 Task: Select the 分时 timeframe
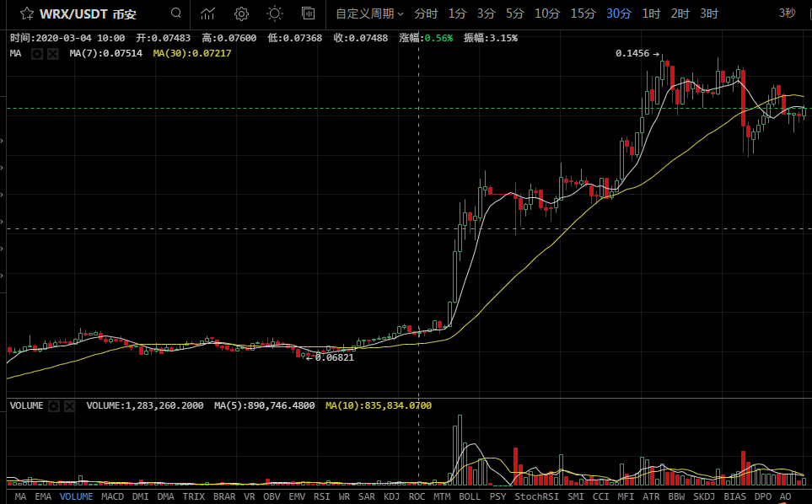tap(426, 13)
